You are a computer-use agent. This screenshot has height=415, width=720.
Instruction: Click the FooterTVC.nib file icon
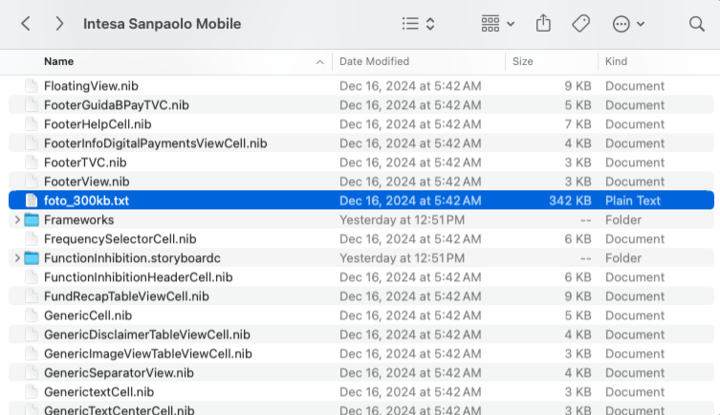click(31, 163)
